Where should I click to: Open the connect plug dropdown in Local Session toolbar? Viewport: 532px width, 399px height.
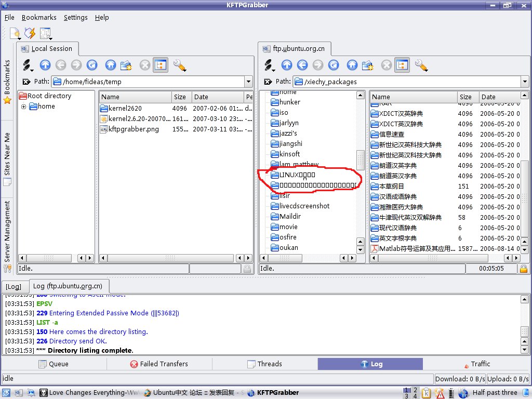[28, 65]
